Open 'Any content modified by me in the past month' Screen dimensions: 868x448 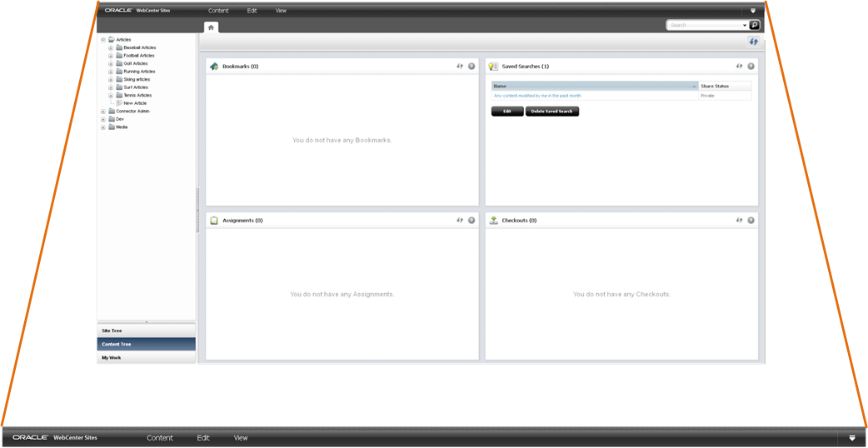click(537, 96)
